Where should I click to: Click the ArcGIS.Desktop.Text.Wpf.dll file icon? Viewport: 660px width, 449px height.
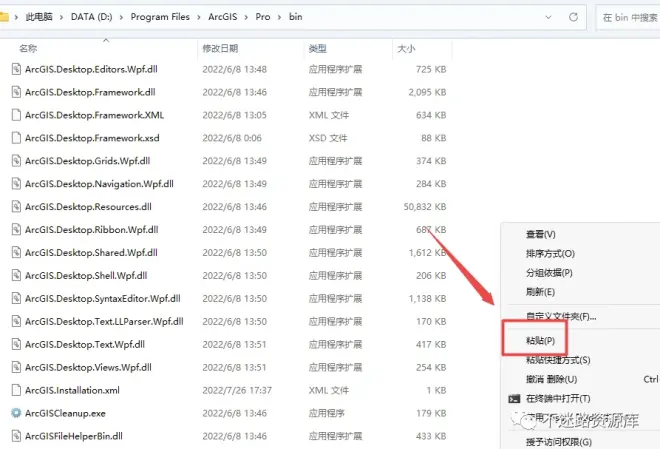(16, 344)
